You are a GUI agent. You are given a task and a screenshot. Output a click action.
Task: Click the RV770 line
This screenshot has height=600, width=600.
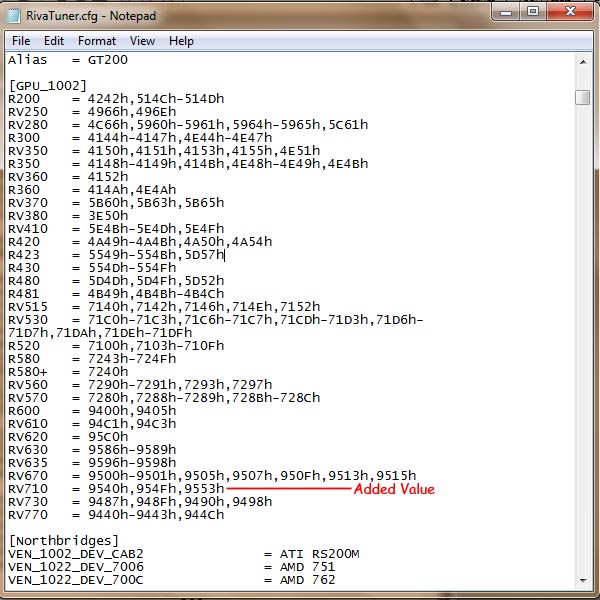pyautogui.click(x=116, y=515)
